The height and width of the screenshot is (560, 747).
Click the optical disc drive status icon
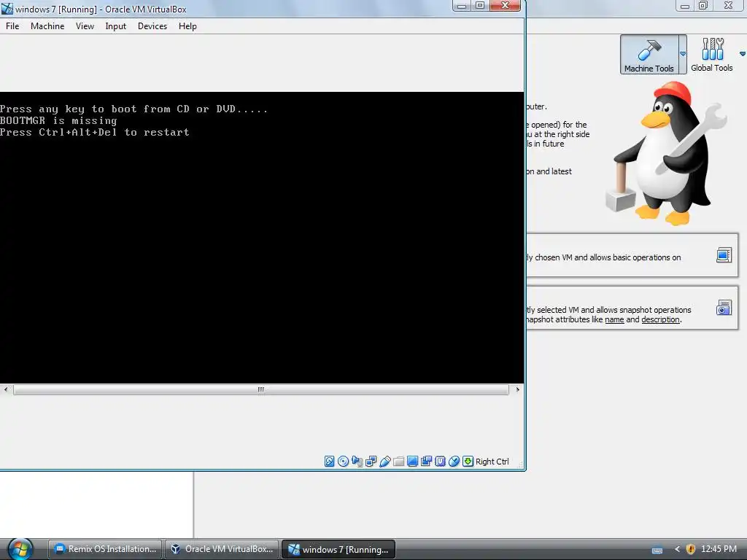tap(343, 461)
